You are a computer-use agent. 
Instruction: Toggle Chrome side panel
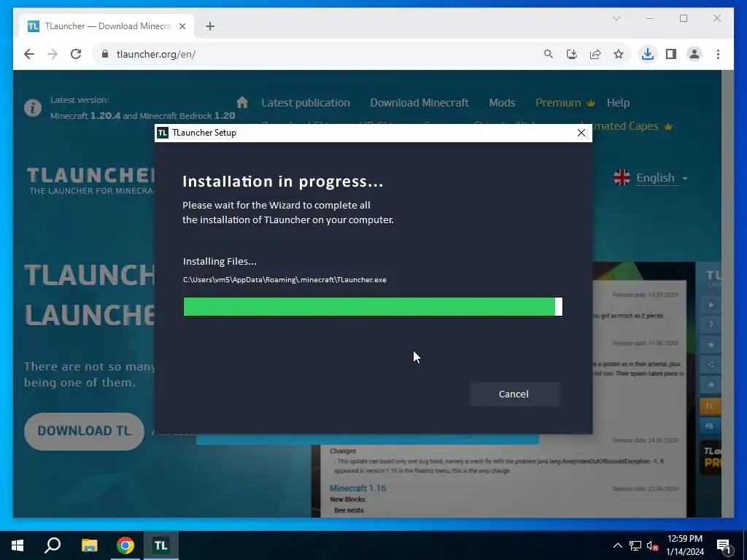(x=671, y=54)
